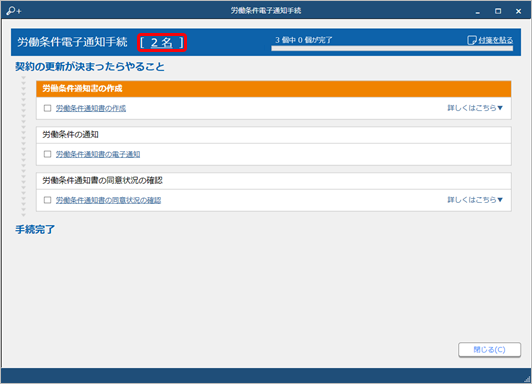Open the 労働条件通知書の同意状況の確認 link
The image size is (532, 384).
pyautogui.click(x=109, y=200)
